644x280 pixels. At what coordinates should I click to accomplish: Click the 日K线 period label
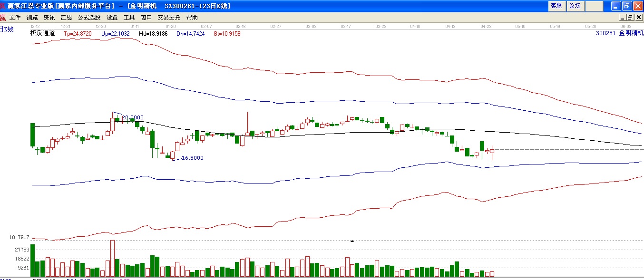[7, 29]
